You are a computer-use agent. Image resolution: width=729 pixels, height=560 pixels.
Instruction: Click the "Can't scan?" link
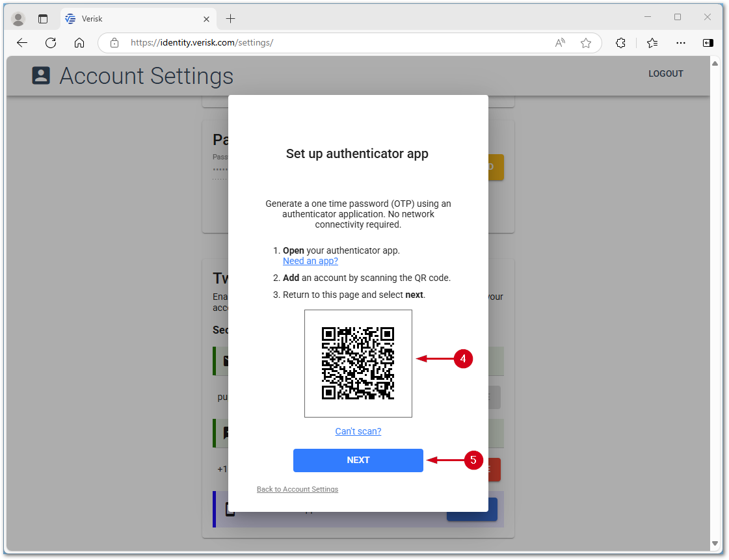[358, 431]
